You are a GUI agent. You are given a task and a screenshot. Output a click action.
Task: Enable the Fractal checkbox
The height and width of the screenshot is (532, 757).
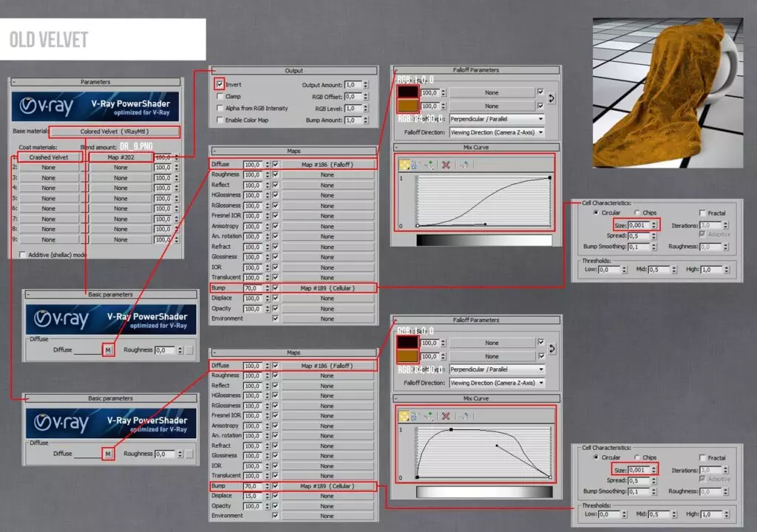(x=705, y=213)
